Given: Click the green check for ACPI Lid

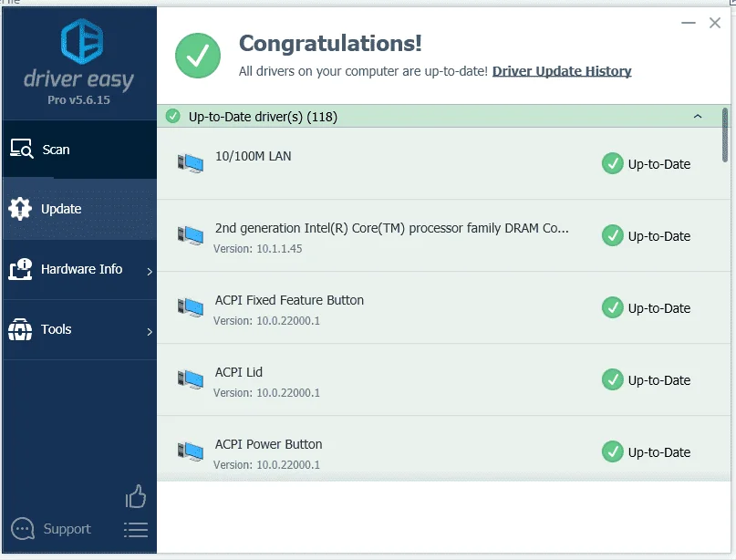Looking at the screenshot, I should pyautogui.click(x=613, y=379).
